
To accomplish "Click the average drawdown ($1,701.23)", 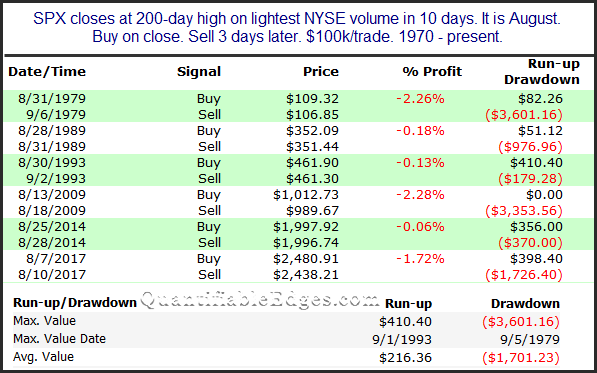I will coord(521,357).
